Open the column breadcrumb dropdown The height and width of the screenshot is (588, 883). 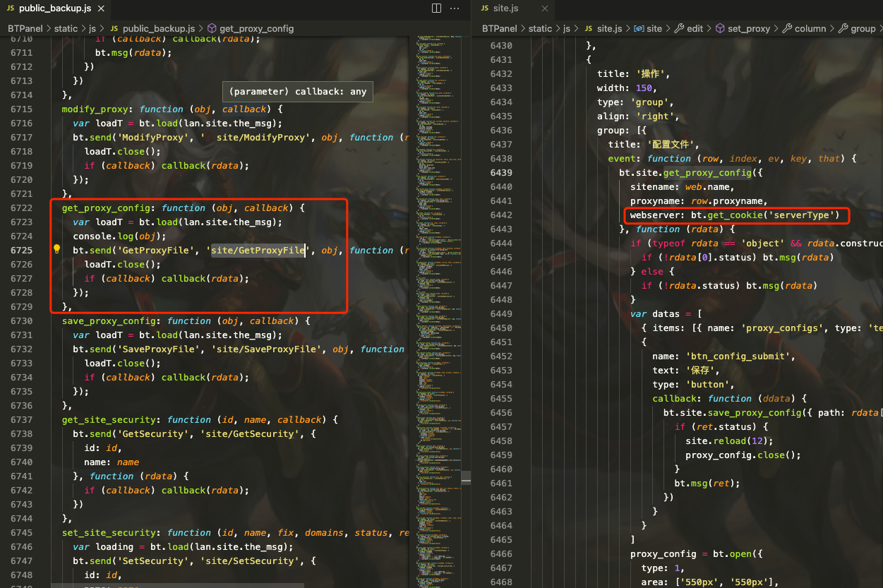tap(810, 29)
